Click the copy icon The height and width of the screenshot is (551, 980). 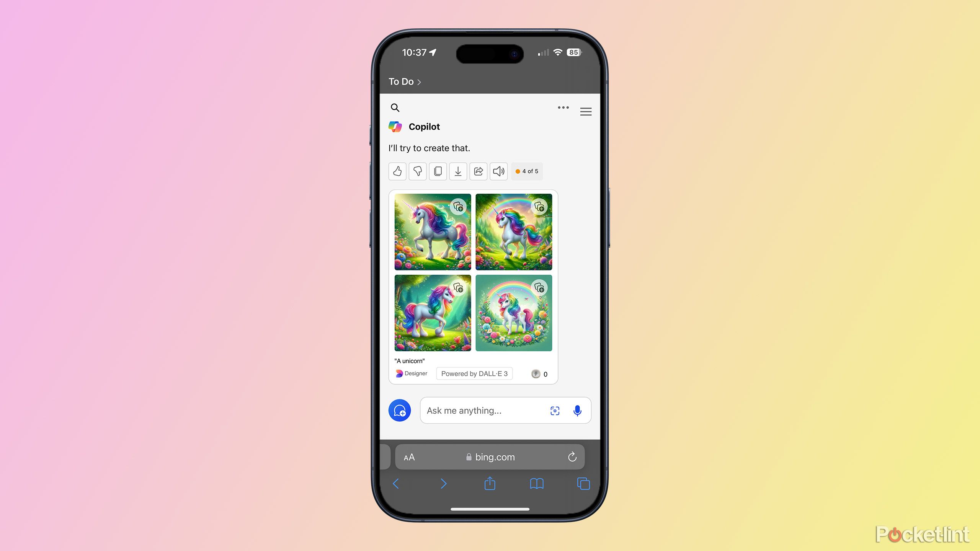pyautogui.click(x=438, y=171)
